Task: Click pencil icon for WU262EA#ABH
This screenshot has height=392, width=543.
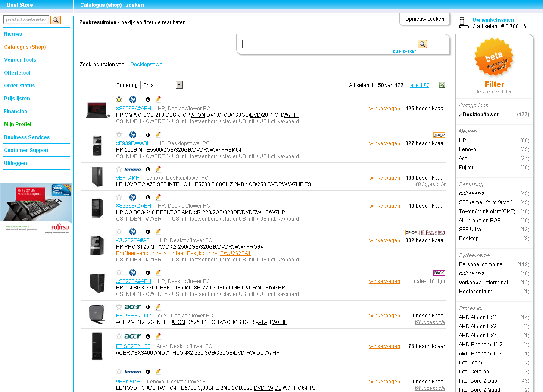Action: pos(158,232)
